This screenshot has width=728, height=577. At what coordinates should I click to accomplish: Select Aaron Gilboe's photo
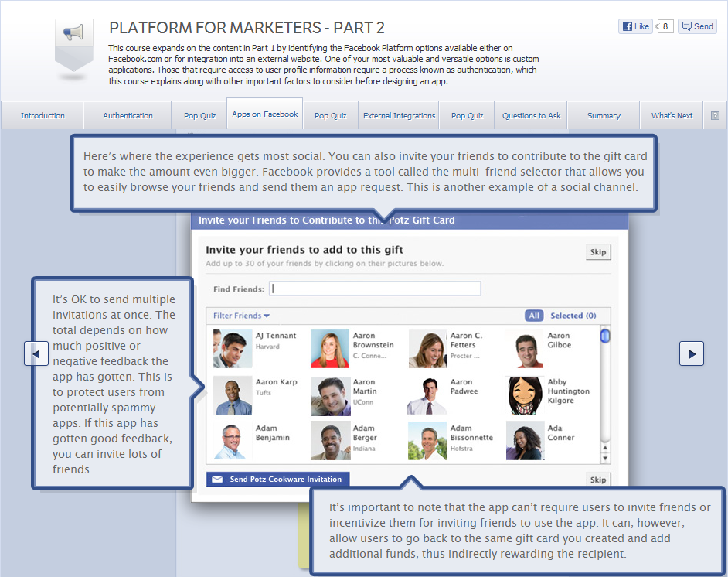[x=525, y=349]
